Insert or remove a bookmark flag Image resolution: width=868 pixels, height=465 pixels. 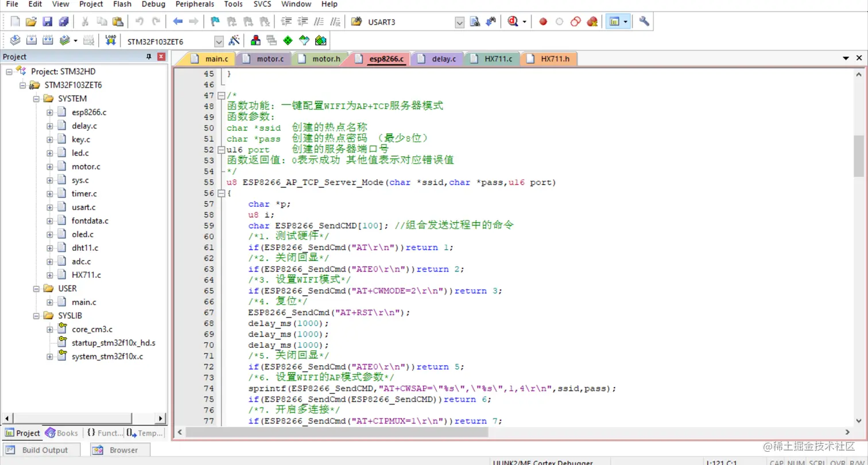[215, 22]
